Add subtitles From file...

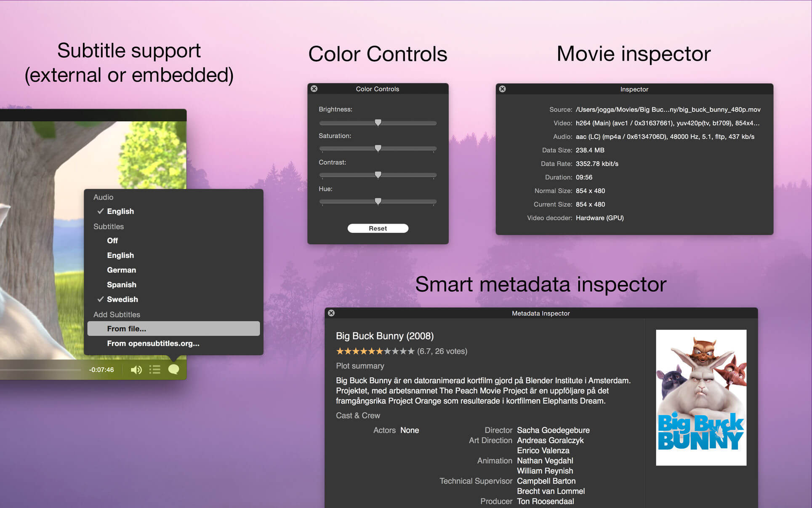[126, 329]
